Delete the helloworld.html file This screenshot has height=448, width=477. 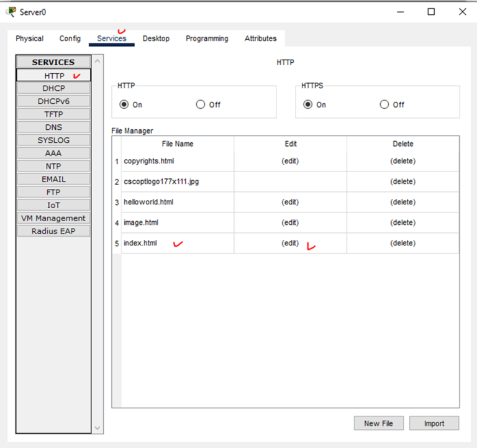click(x=402, y=202)
